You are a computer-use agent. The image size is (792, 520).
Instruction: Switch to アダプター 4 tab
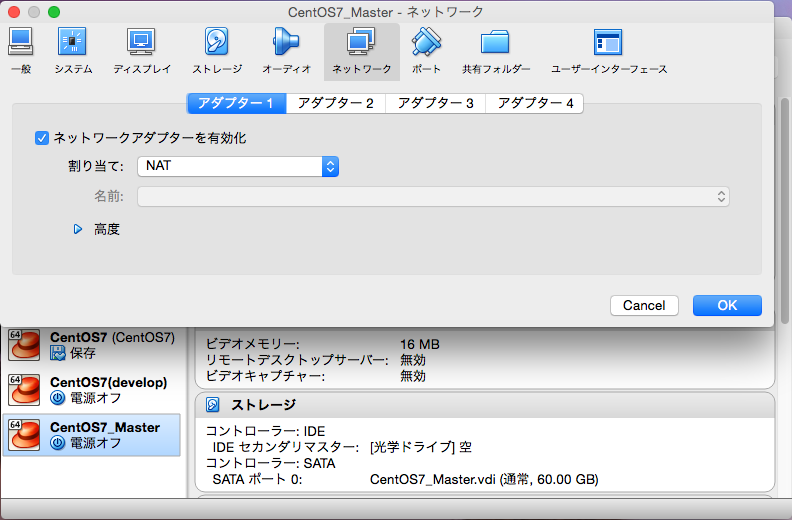pos(535,104)
